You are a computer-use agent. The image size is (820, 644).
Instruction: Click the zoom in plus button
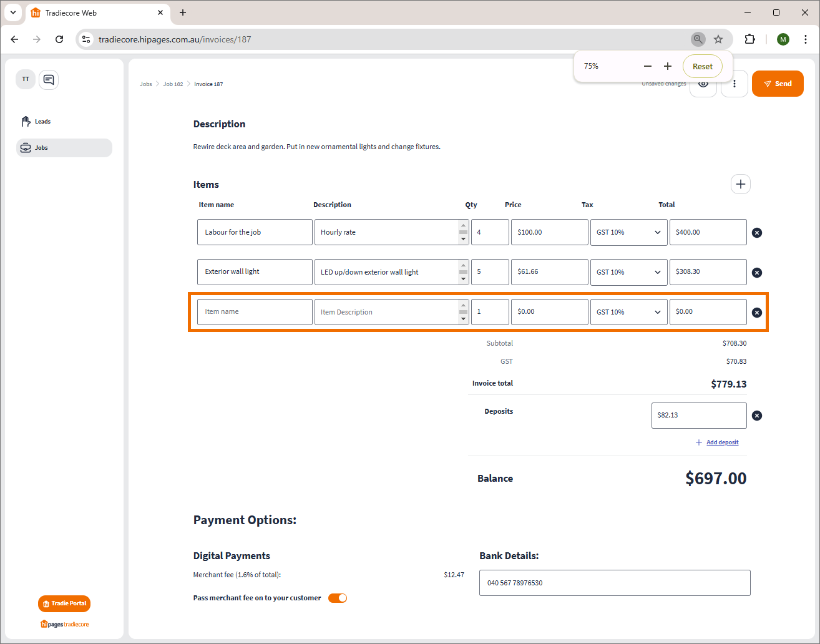(x=668, y=66)
